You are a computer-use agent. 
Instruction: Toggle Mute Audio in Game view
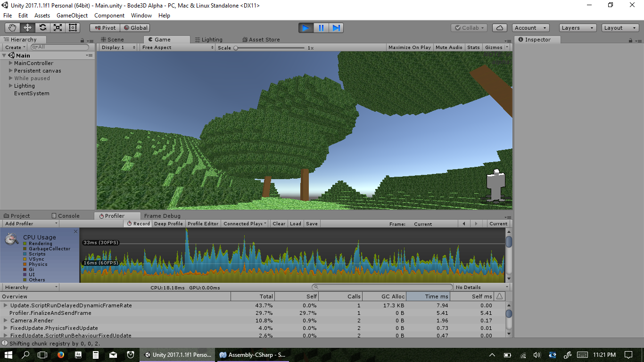pyautogui.click(x=449, y=48)
